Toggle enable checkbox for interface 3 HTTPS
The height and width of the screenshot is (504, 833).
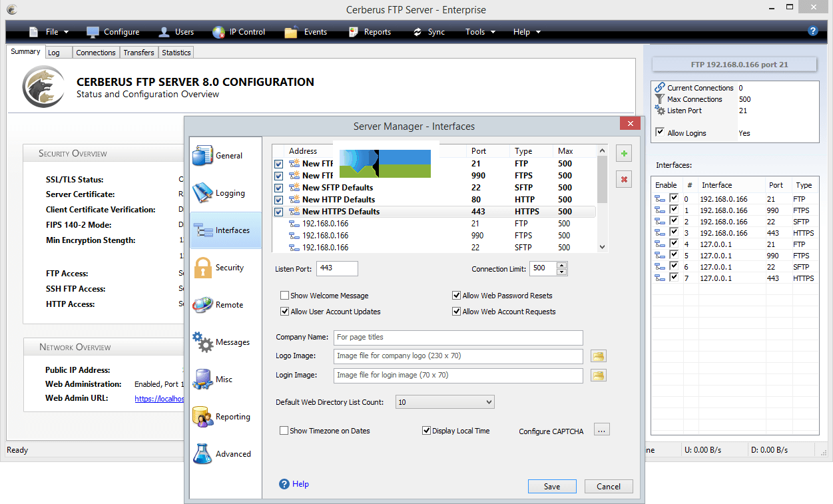[674, 233]
